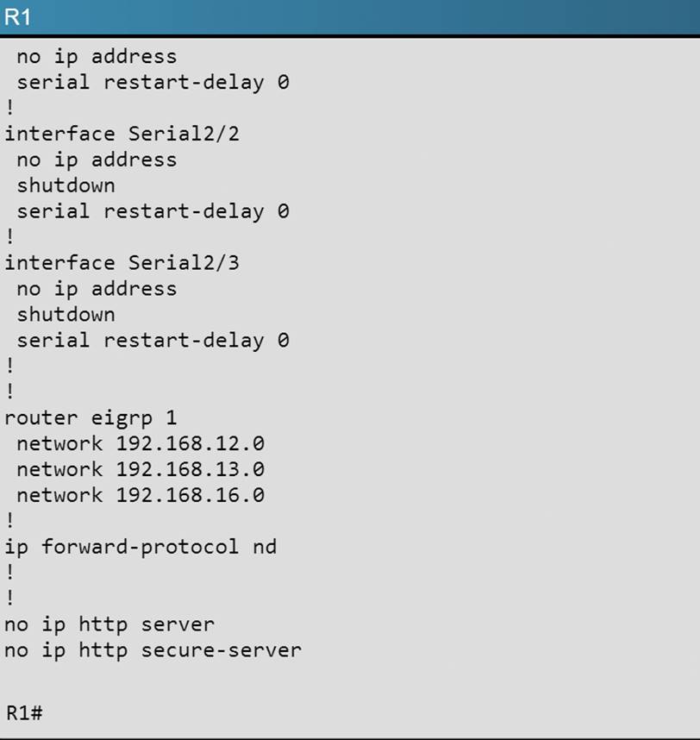Click the ! line directly above router eigrp
The height and width of the screenshot is (740, 700).
9,392
